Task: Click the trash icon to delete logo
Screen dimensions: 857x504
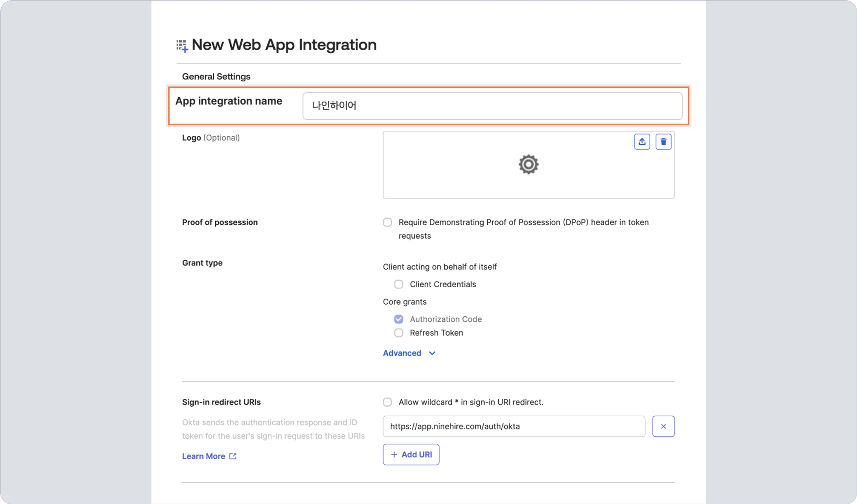Action: pos(663,141)
